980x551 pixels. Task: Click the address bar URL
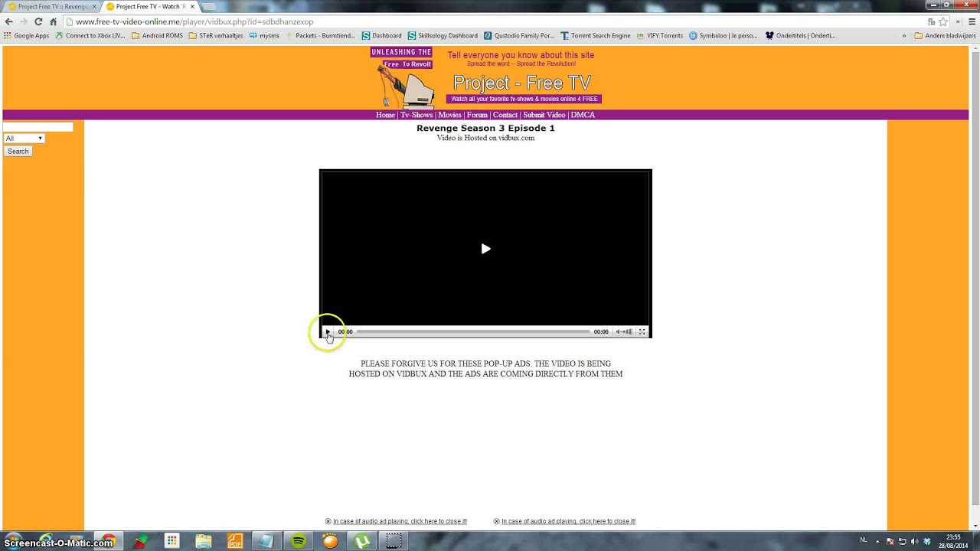coord(194,21)
